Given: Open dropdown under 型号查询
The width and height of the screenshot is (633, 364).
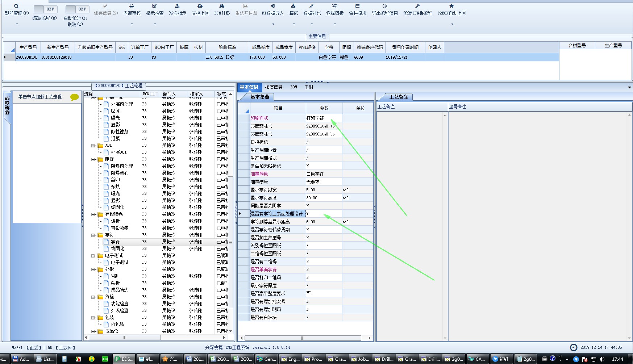Looking at the screenshot, I should (x=16, y=24).
